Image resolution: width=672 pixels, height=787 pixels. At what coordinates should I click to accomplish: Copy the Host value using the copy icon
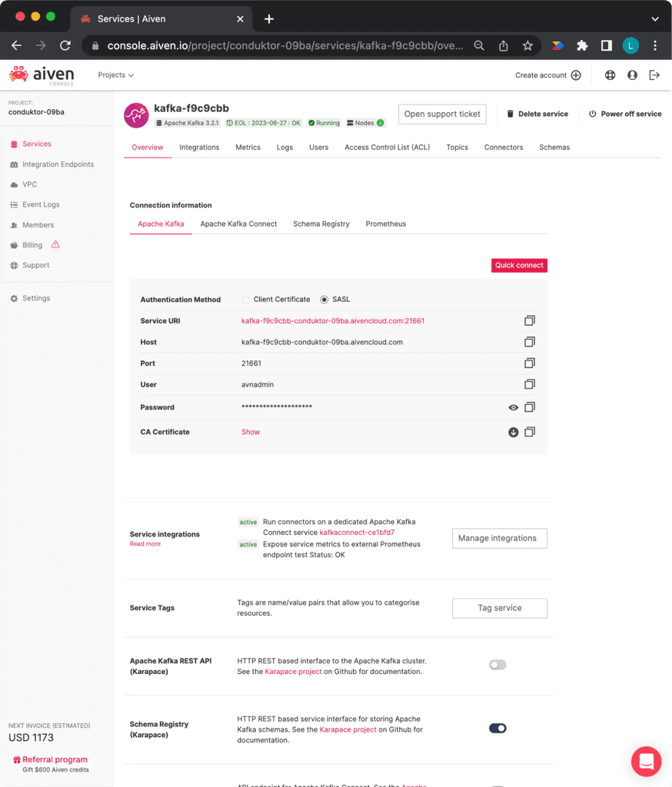(x=530, y=342)
